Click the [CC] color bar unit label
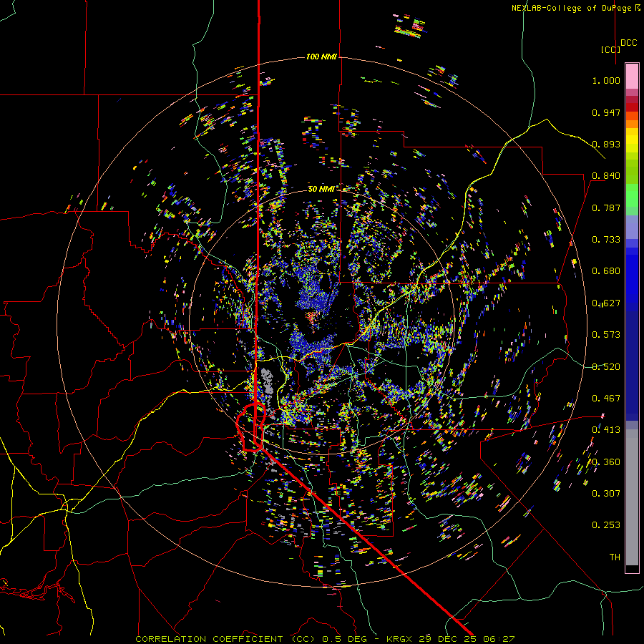 click(x=610, y=49)
